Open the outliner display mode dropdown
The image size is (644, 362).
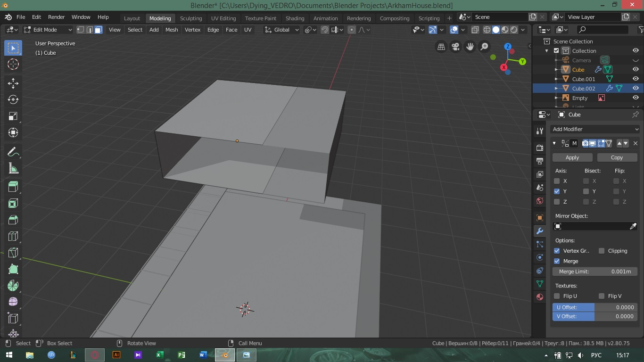(x=545, y=30)
